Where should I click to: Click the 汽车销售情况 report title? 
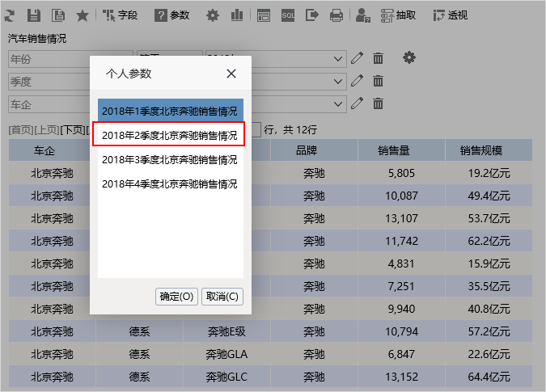[x=37, y=39]
